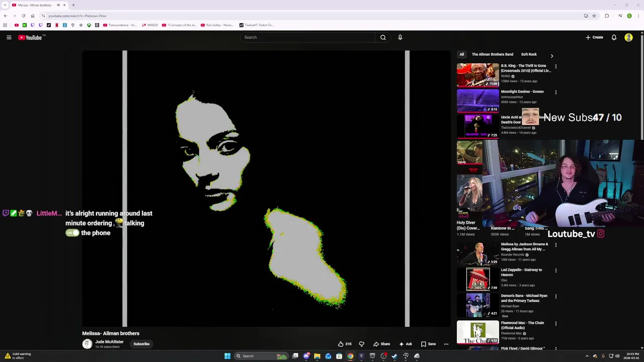Subscribe to Jude McAllister channel

(x=141, y=344)
